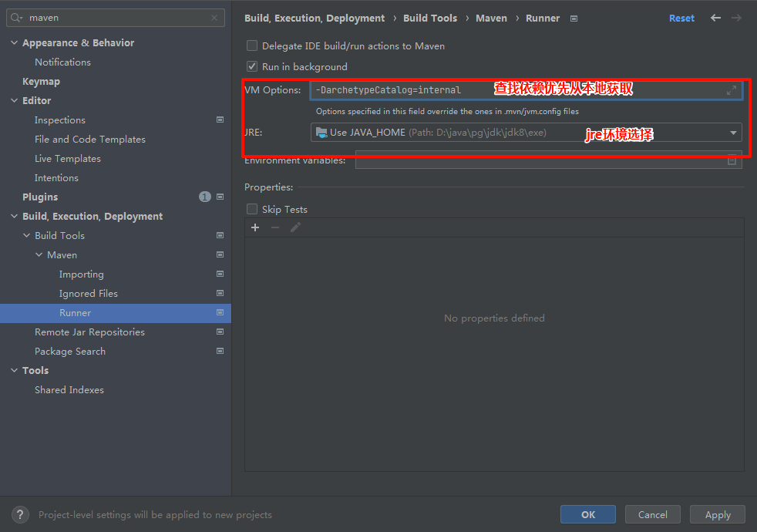Viewport: 757px width, 532px height.
Task: Confirm settings with OK button
Action: click(588, 514)
